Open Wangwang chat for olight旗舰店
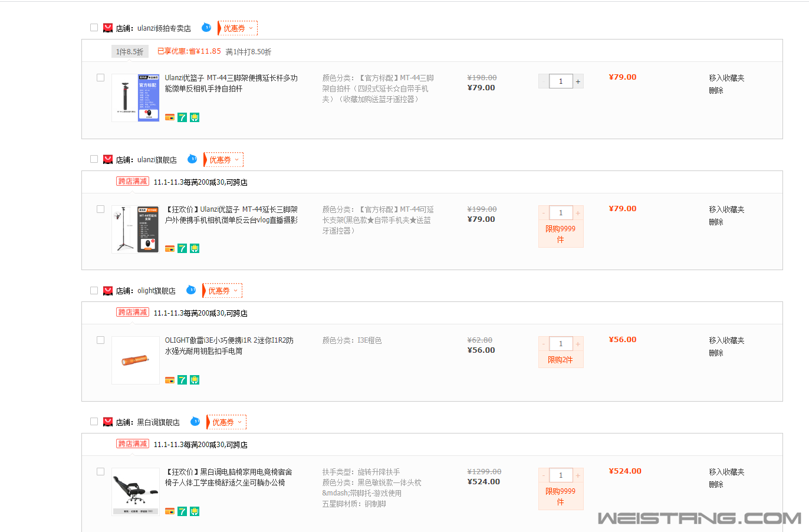The image size is (809, 532). click(x=191, y=290)
